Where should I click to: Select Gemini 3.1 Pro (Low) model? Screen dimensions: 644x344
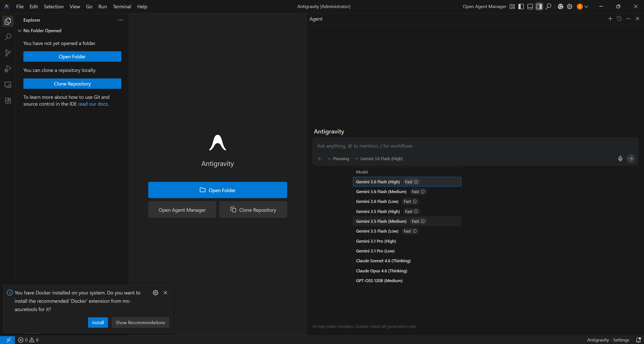pyautogui.click(x=407, y=251)
